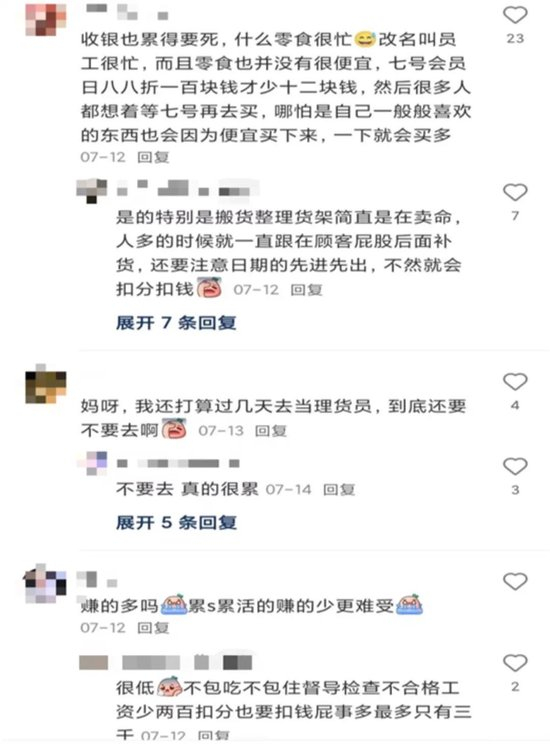
Task: Open the first commenter's pixelated avatar
Action: (46, 19)
